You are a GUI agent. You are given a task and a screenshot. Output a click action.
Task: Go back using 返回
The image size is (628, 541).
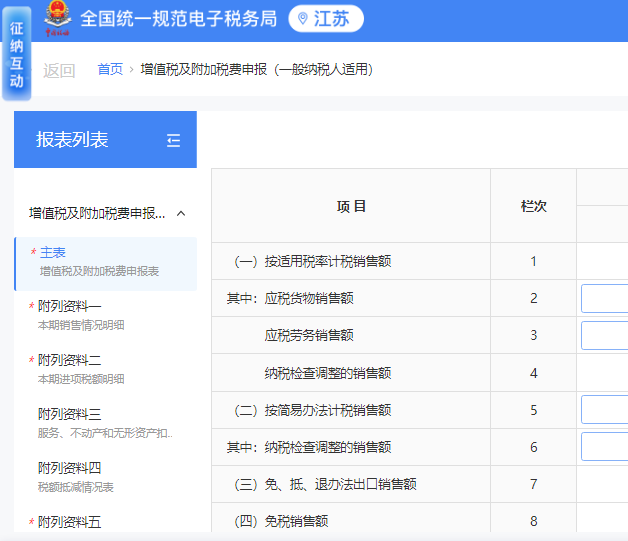[x=59, y=70]
